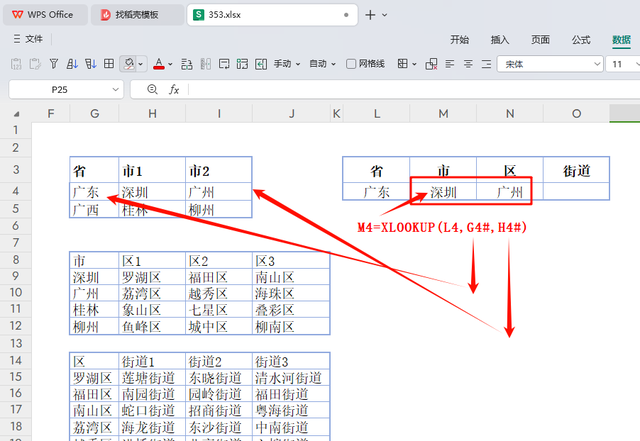
Task: Switch to the WPS Office home tab
Action: tap(45, 15)
